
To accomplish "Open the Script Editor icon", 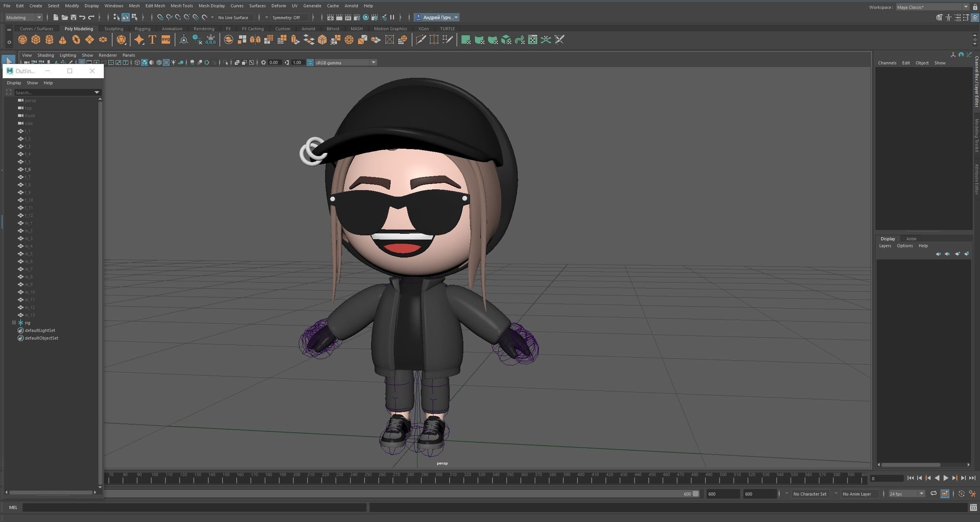I will coord(973,507).
